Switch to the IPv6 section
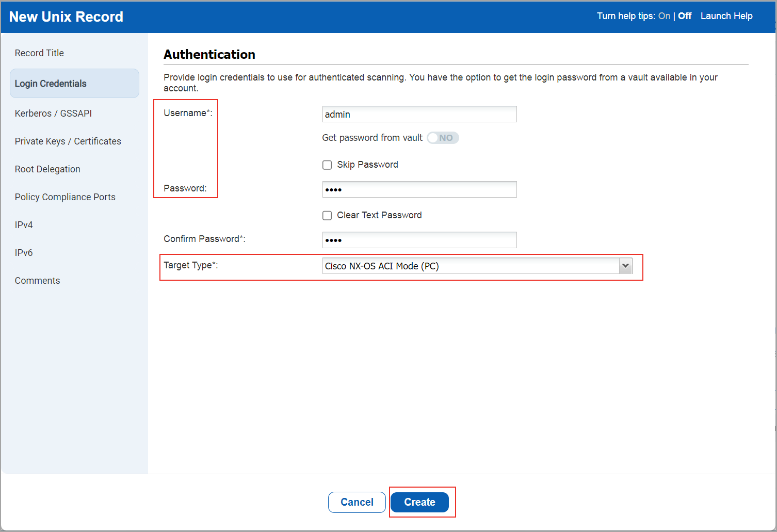777x532 pixels. [x=24, y=252]
